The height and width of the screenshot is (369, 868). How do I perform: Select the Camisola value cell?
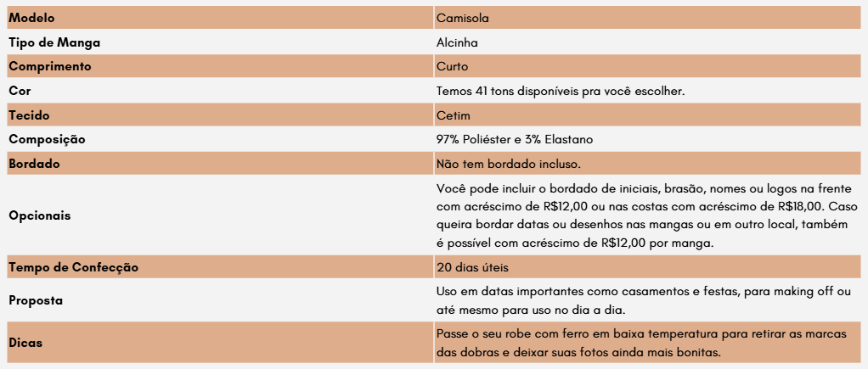463,18
